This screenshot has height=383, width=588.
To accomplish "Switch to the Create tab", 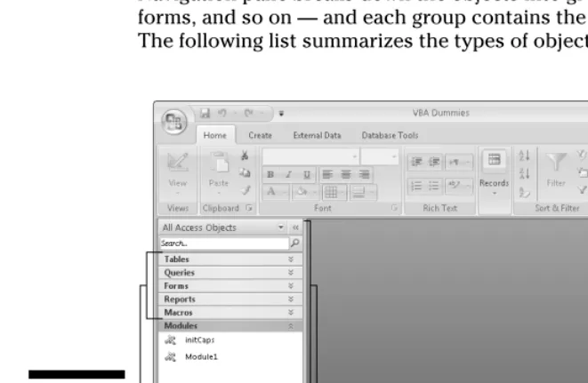I will (260, 135).
